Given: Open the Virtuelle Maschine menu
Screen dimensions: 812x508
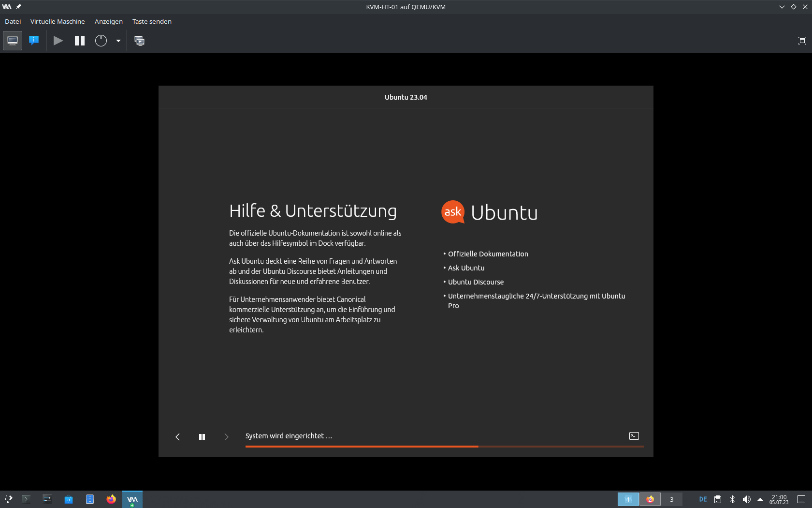Looking at the screenshot, I should pos(58,21).
